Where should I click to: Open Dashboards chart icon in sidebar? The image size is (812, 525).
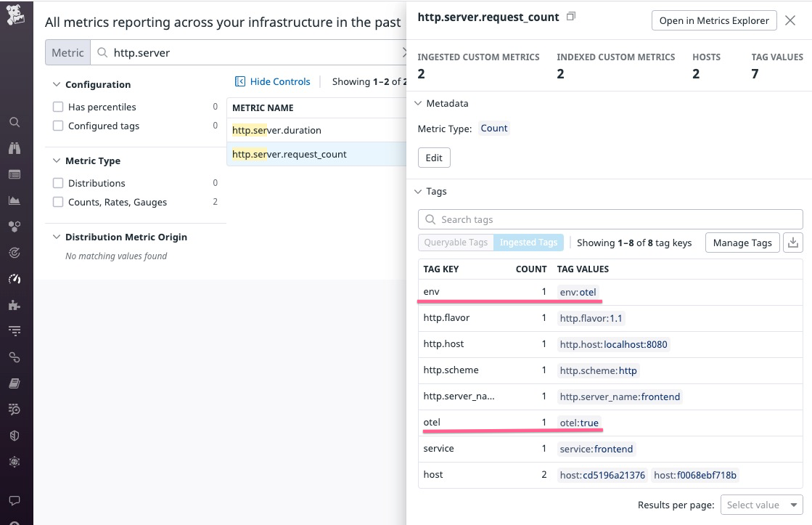pyautogui.click(x=15, y=200)
